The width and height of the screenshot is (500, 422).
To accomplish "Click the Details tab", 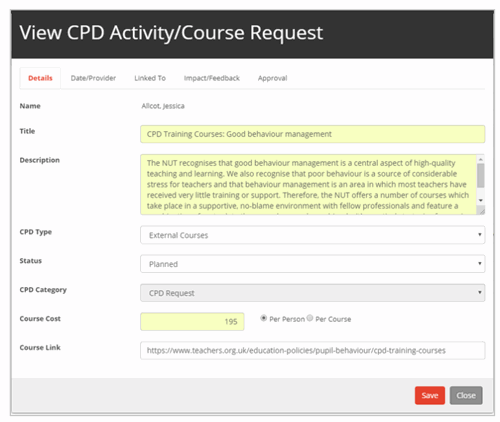I will [x=40, y=78].
